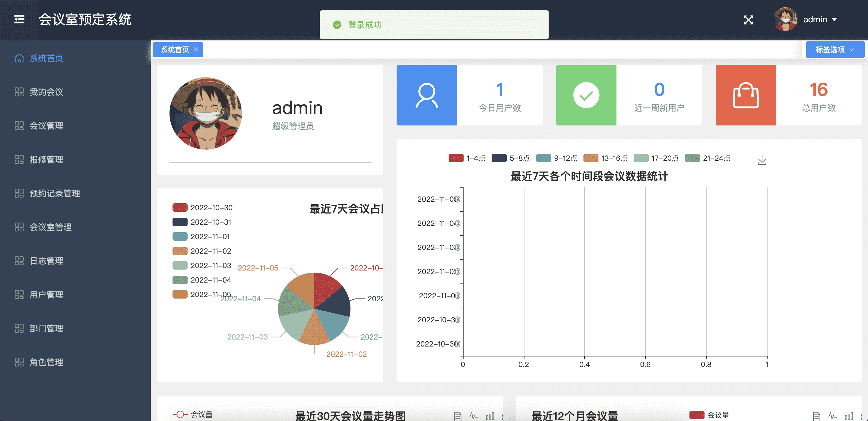Click download icon on 7-day time-slot chart

pos(762,160)
